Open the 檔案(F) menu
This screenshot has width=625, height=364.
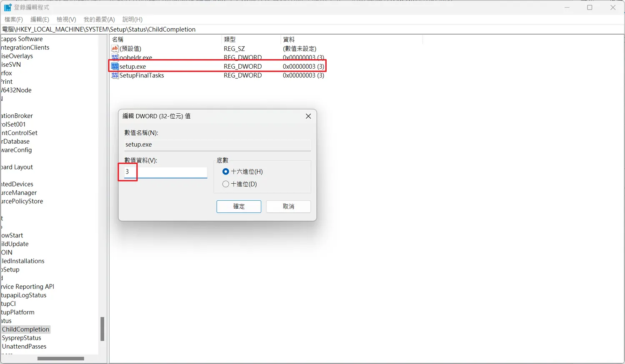pyautogui.click(x=14, y=20)
